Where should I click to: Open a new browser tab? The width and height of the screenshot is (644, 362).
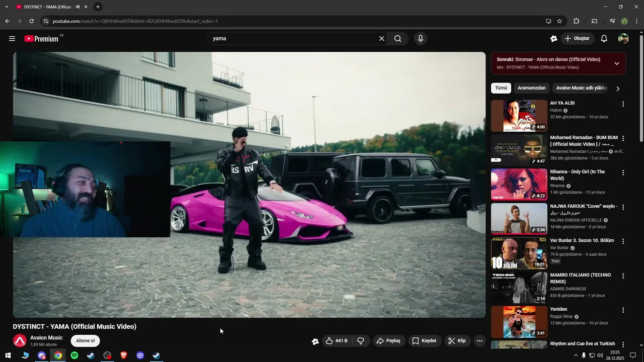[98, 7]
